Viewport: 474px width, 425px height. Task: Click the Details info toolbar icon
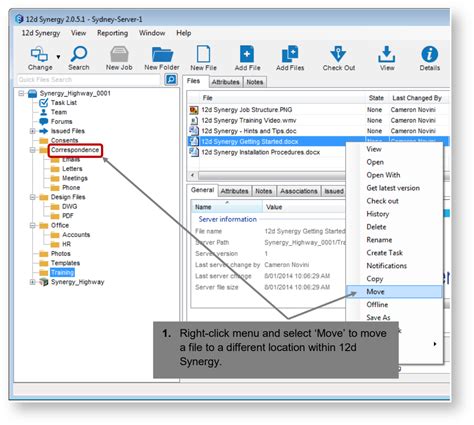pyautogui.click(x=429, y=54)
